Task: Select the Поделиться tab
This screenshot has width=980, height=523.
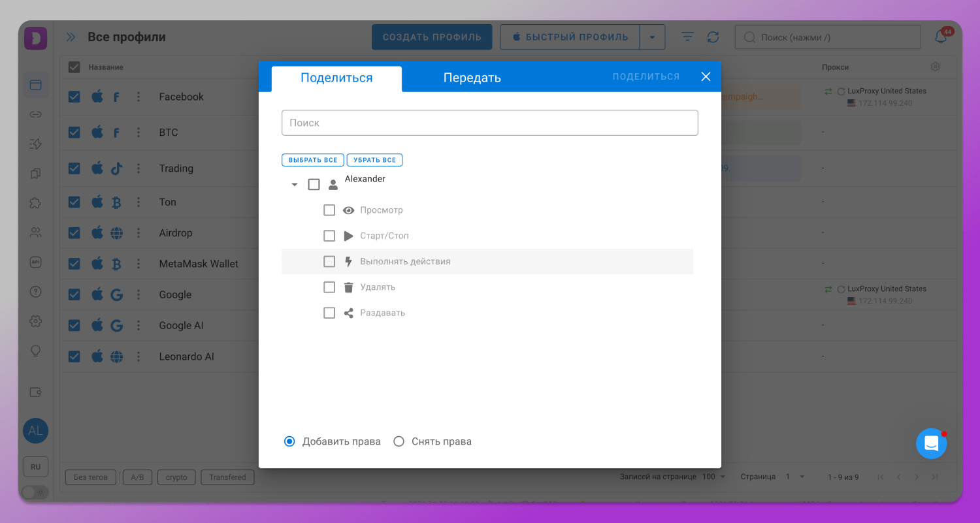Action: 336,78
